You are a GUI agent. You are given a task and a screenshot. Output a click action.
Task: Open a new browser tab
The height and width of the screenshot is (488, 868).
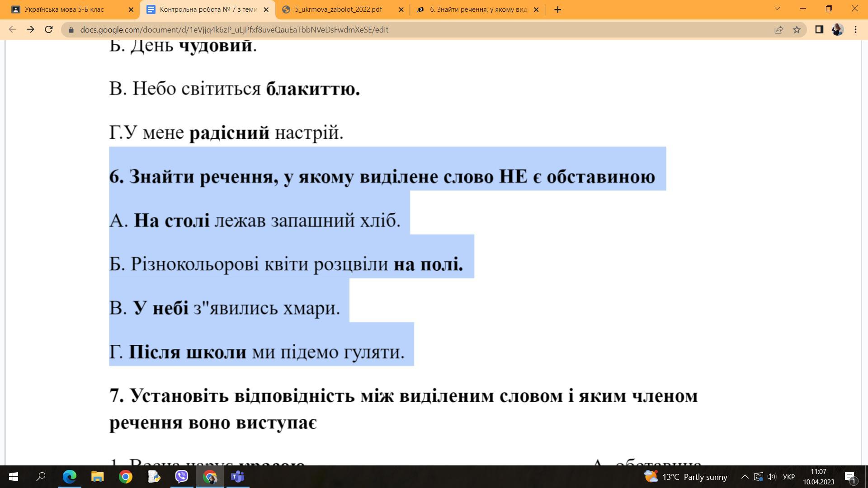tap(557, 9)
